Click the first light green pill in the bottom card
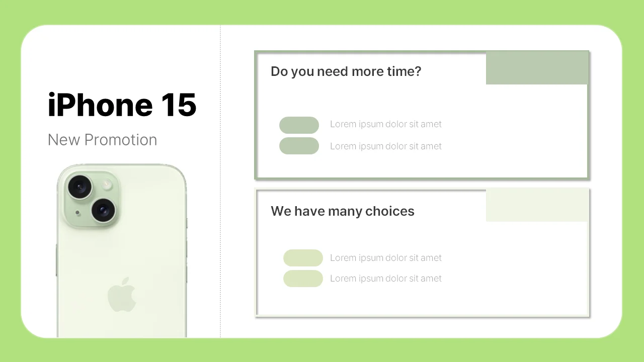644x362 pixels. point(303,258)
